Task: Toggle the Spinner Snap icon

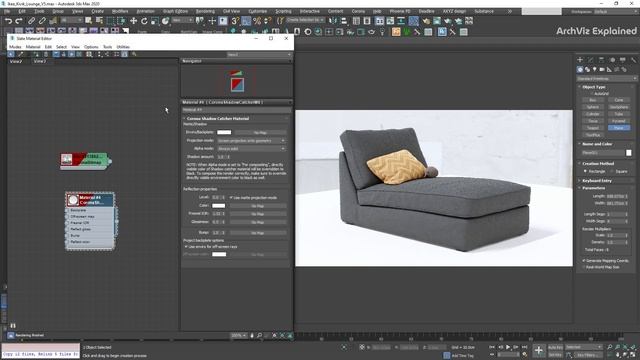Action: [267, 20]
